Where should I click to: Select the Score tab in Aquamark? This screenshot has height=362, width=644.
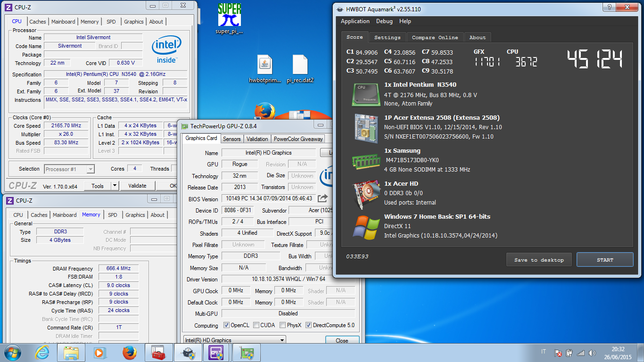pos(355,37)
